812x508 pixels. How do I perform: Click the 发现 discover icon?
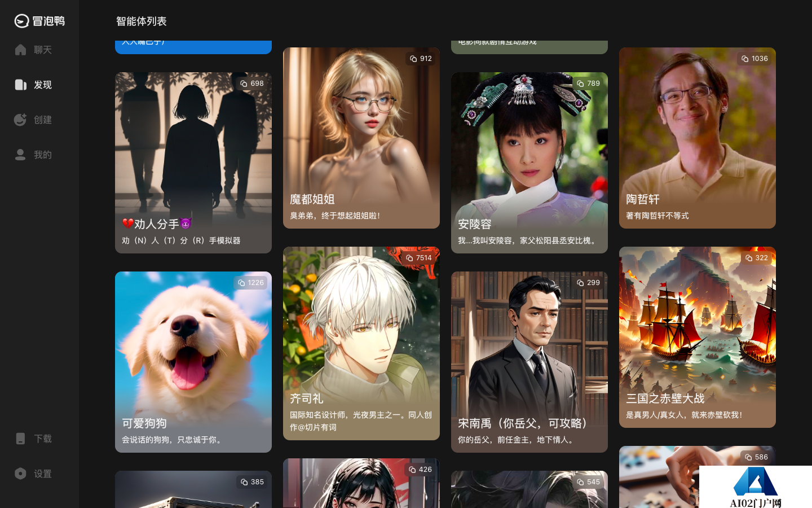(x=20, y=85)
